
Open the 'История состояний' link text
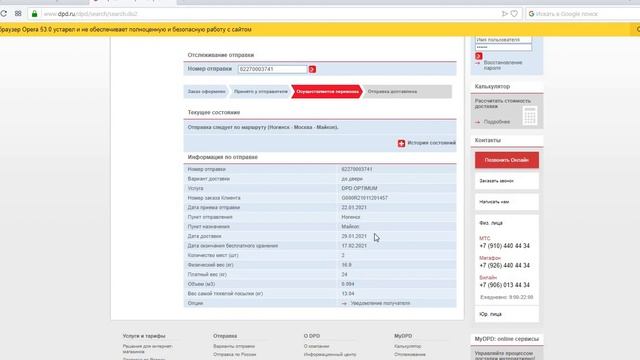coord(431,143)
